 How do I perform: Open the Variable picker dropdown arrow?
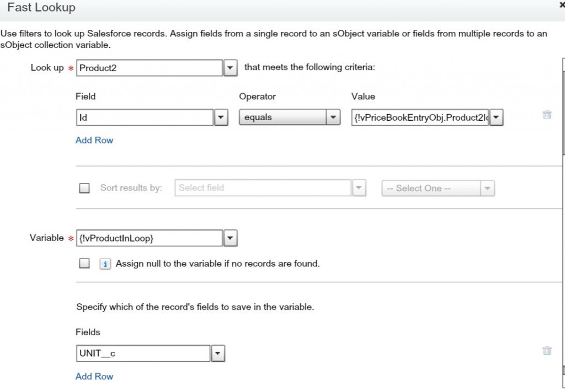(x=230, y=238)
